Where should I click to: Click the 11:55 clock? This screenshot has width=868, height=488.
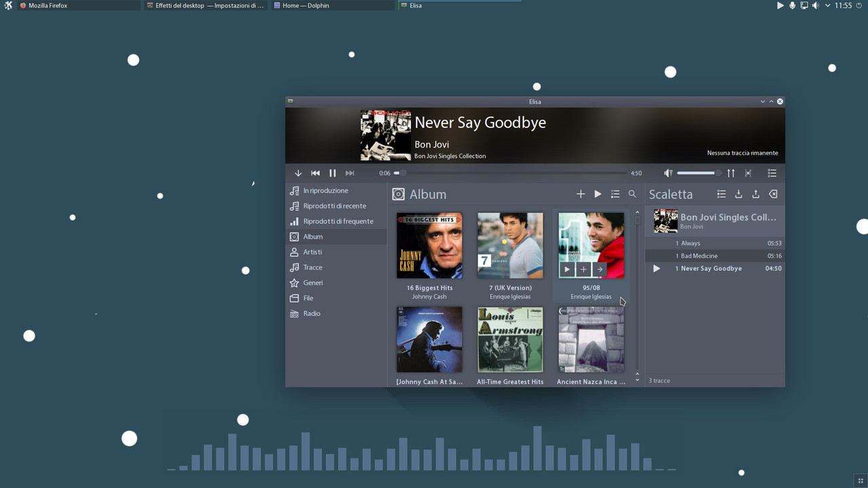click(x=843, y=5)
